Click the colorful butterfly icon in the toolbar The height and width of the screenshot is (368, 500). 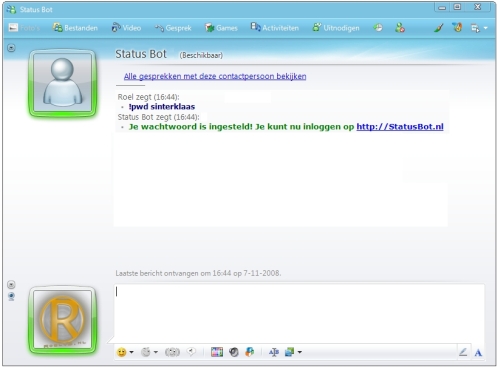tap(457, 27)
